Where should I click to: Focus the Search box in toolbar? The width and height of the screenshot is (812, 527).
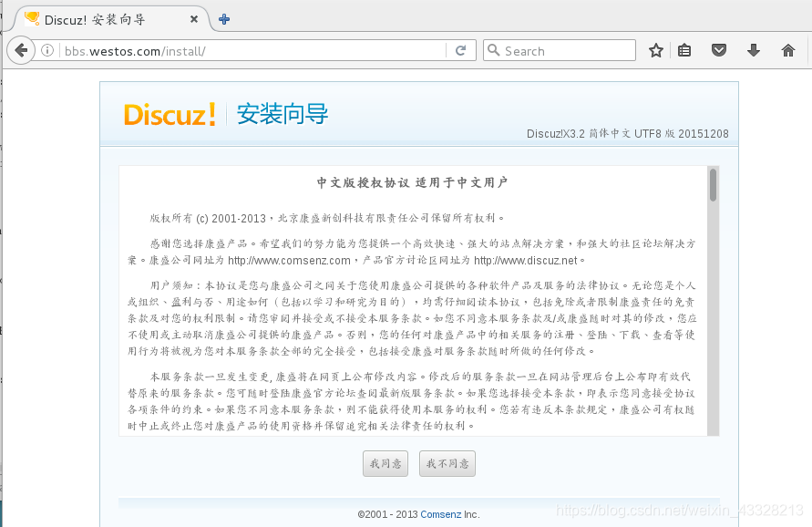tap(560, 50)
